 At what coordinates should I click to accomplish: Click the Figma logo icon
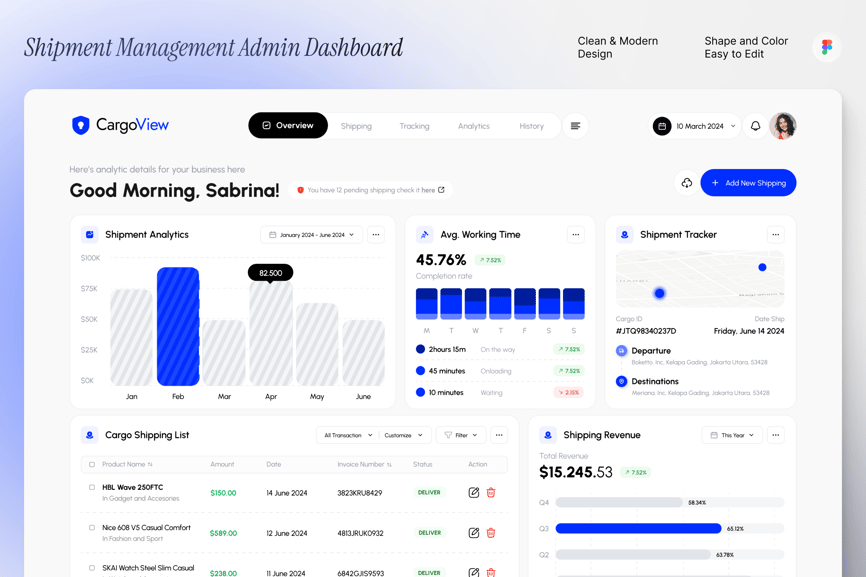826,48
